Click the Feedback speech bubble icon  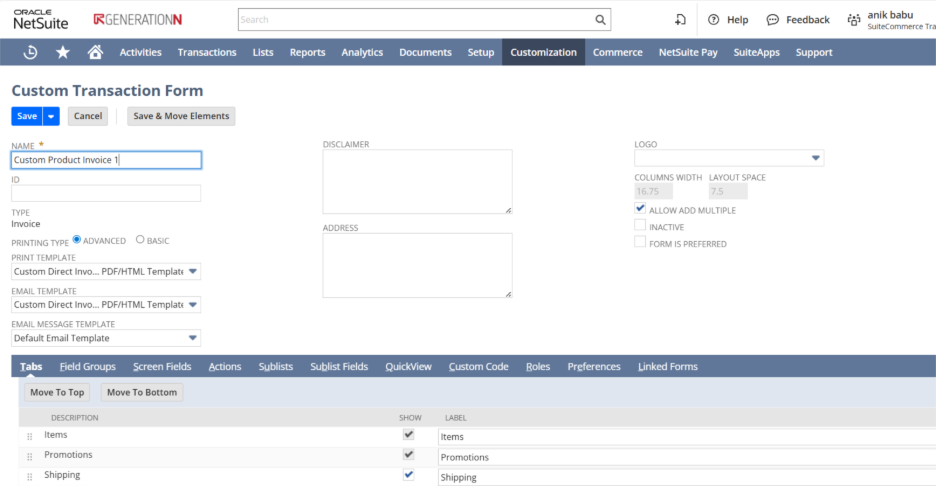point(772,19)
